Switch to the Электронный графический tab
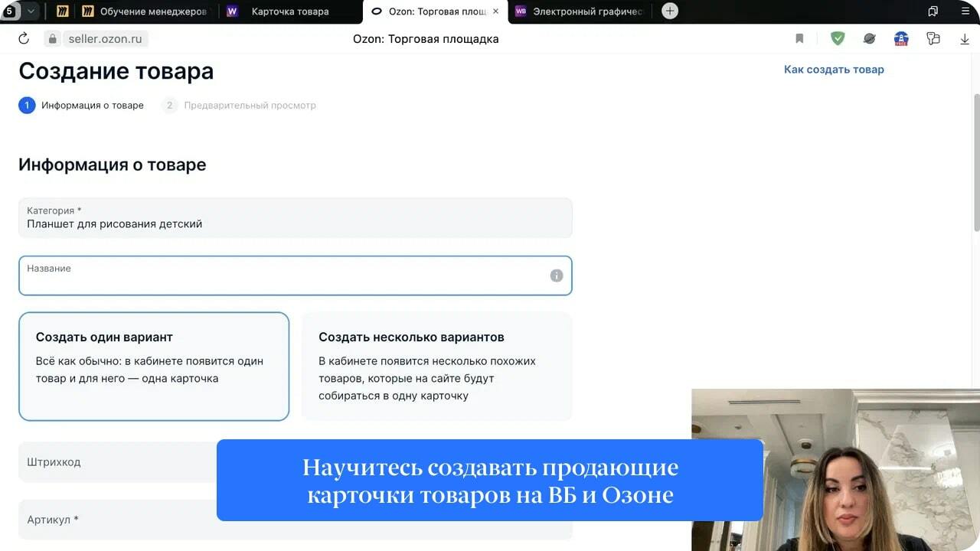This screenshot has height=551, width=980. click(580, 11)
